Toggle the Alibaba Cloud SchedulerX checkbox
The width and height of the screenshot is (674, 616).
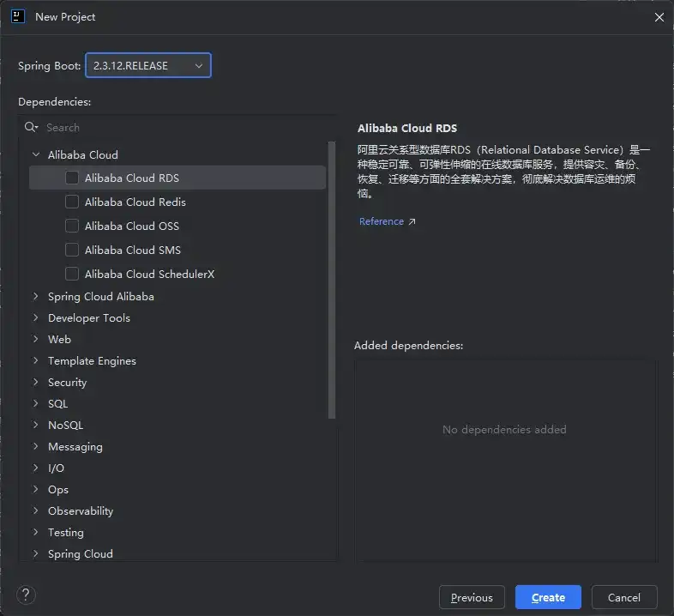(x=72, y=275)
